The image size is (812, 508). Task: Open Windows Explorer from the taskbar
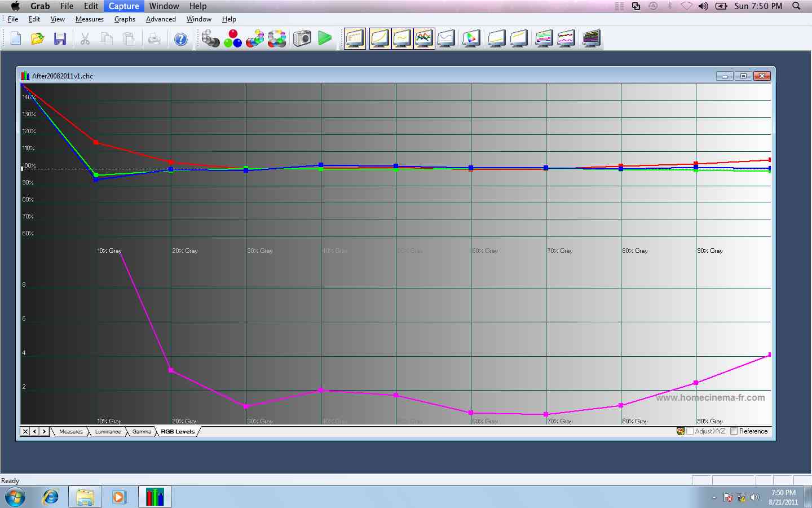pos(85,497)
